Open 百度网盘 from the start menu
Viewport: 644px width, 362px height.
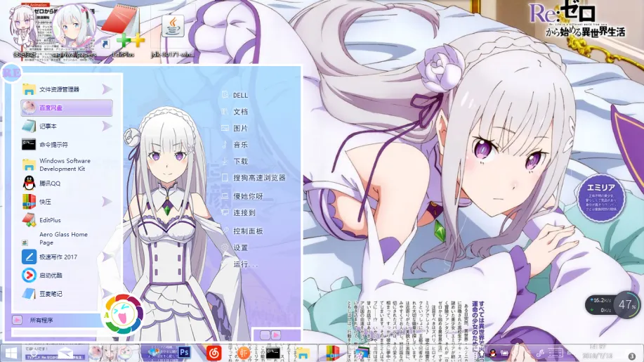[x=66, y=108]
